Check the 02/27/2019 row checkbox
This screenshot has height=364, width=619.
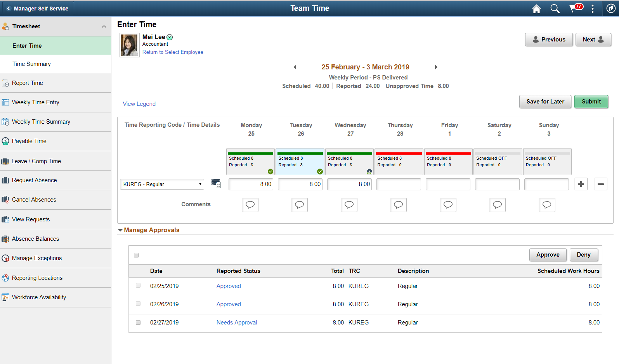(x=138, y=323)
